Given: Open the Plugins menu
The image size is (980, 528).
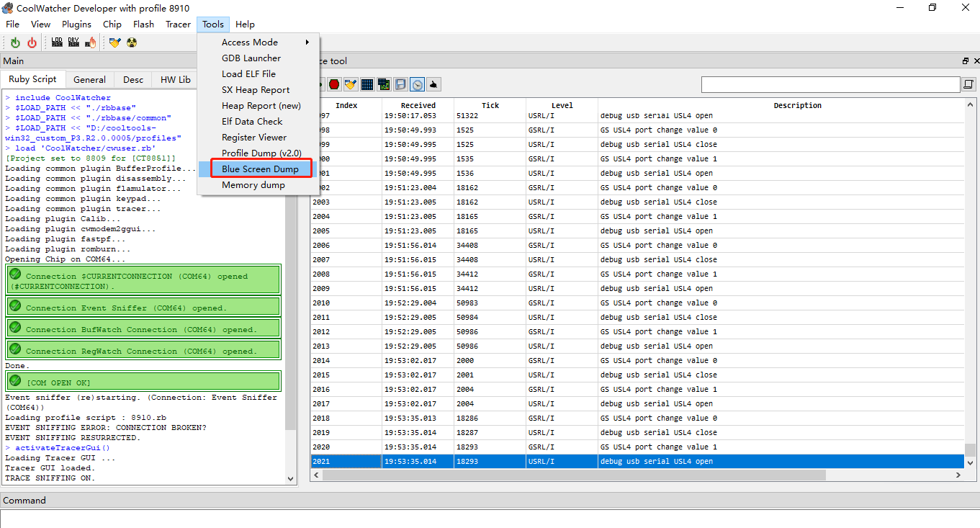Looking at the screenshot, I should click(76, 24).
